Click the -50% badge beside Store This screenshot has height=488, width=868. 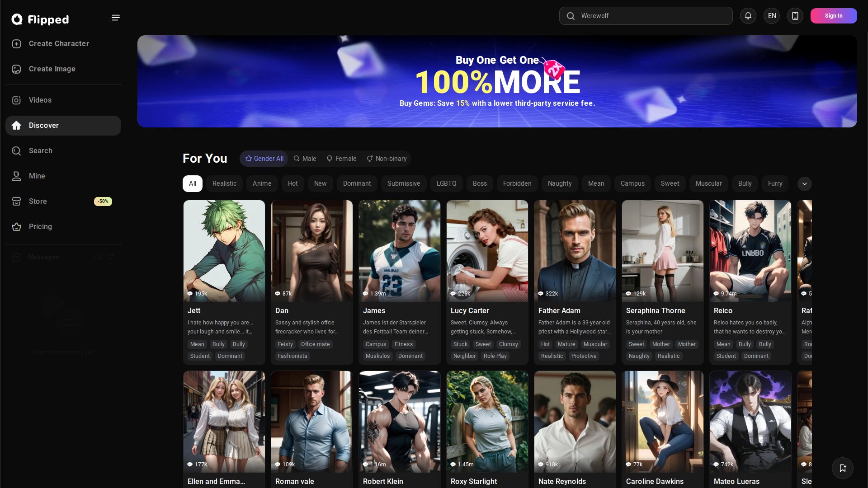[x=103, y=202]
